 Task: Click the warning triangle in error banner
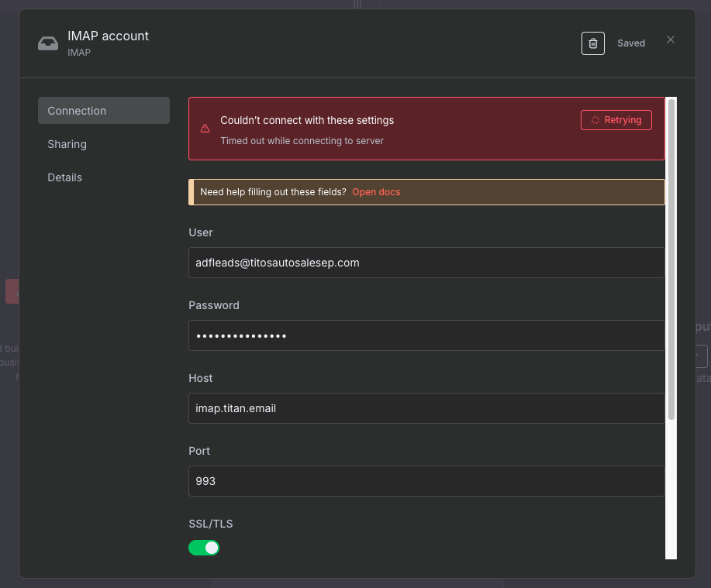(x=205, y=129)
